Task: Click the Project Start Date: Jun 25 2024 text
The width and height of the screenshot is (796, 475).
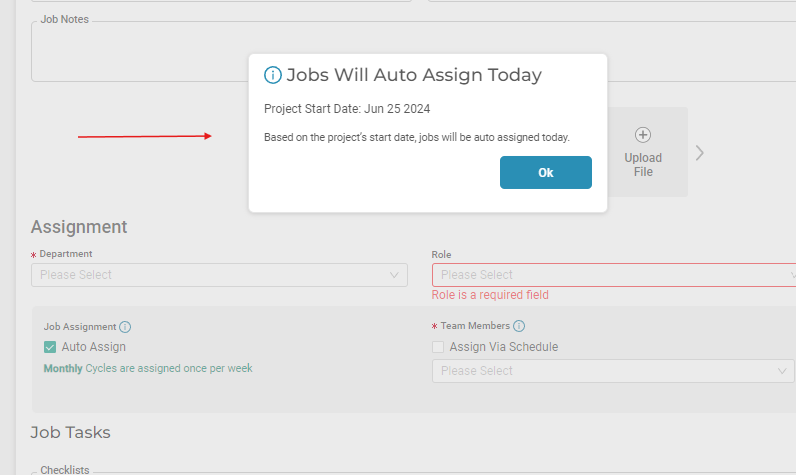Action: pyautogui.click(x=347, y=109)
